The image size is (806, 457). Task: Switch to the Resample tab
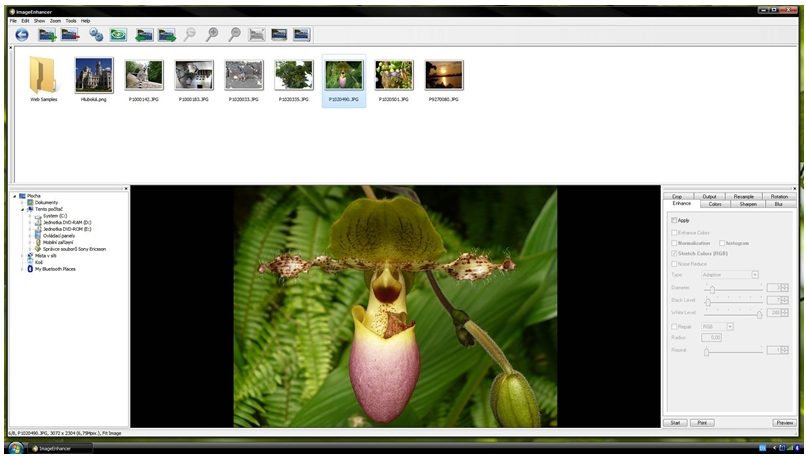point(744,196)
